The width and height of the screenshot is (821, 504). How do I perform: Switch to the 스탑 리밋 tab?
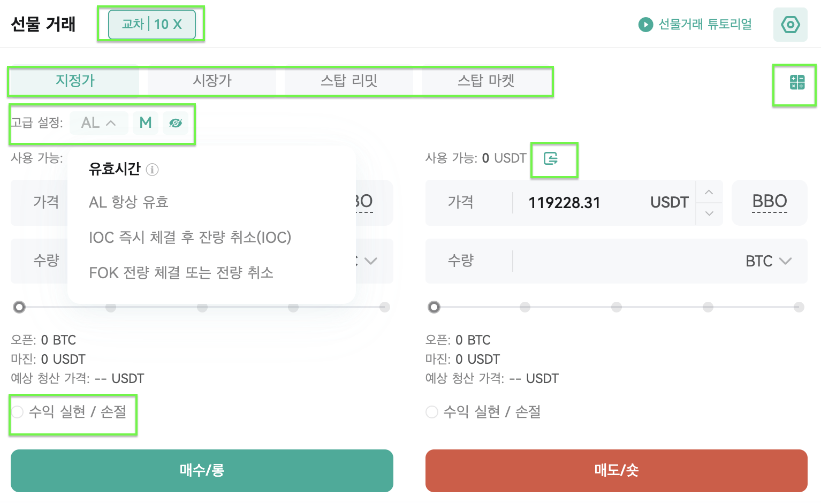tap(348, 81)
